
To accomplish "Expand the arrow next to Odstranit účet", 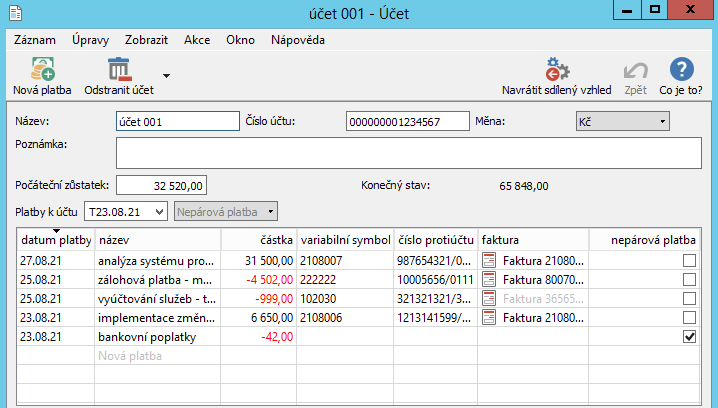I will (x=166, y=75).
